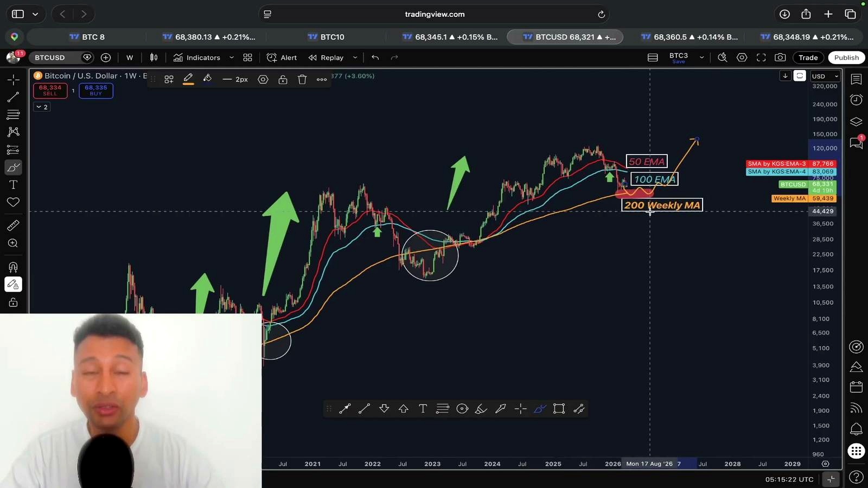Open the heart icons tool
This screenshot has height=488, width=868.
[x=13, y=202]
